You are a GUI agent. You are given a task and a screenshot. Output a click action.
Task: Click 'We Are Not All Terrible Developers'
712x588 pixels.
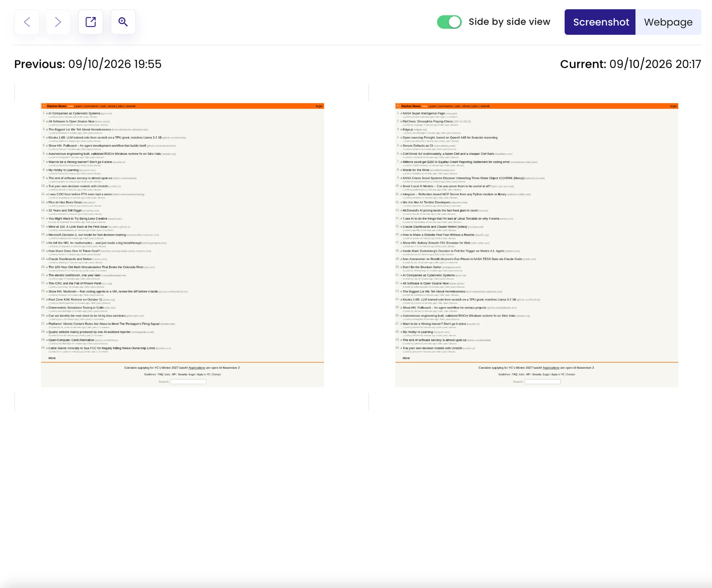426,202
